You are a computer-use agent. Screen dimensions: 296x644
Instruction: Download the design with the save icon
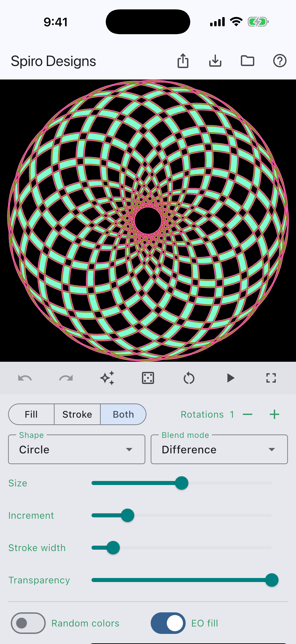click(x=215, y=61)
